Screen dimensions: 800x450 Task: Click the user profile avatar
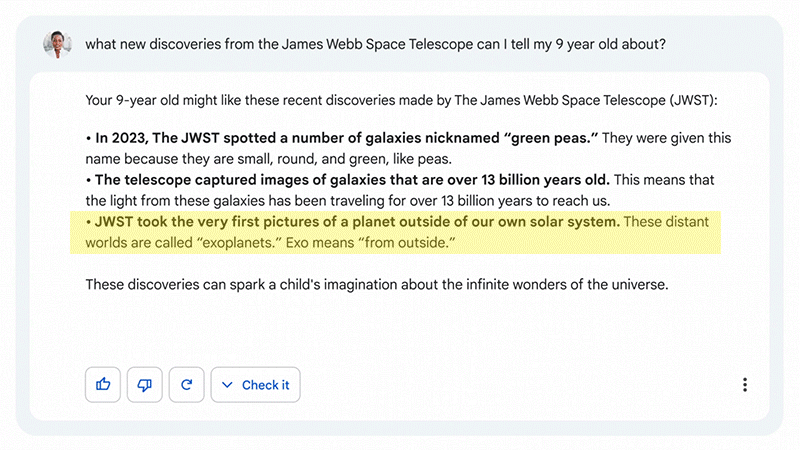[57, 44]
